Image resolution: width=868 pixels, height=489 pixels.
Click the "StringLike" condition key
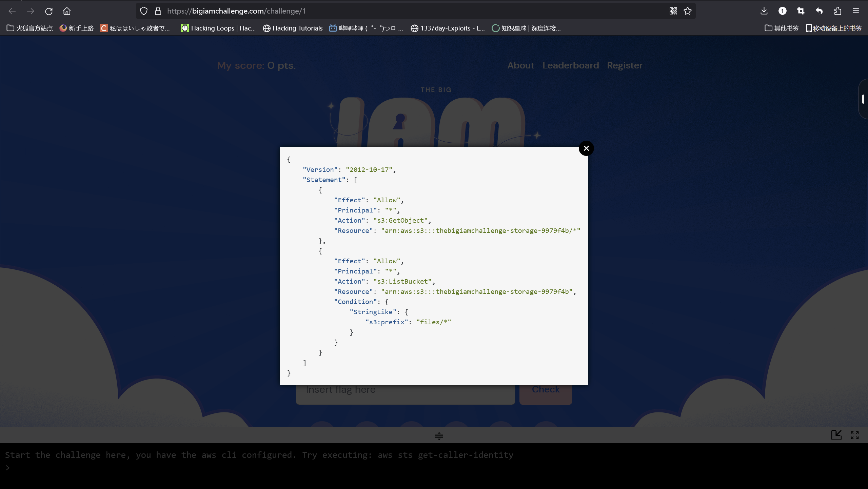(x=373, y=312)
